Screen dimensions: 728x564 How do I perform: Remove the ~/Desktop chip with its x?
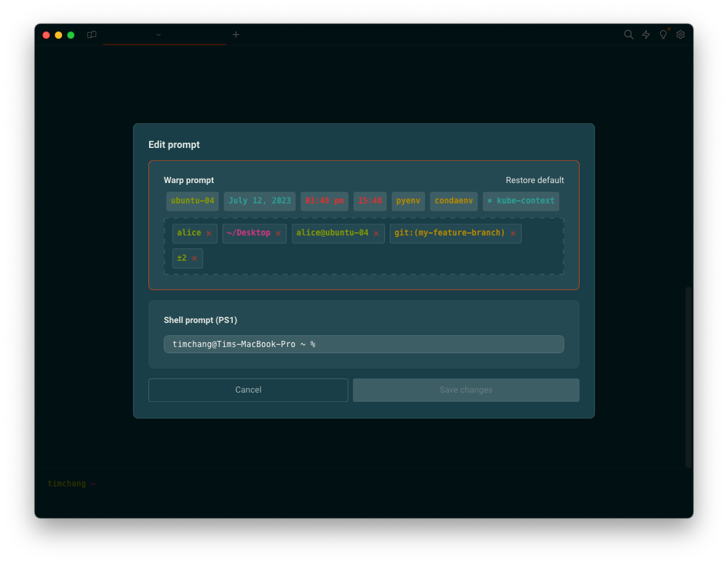(x=278, y=233)
